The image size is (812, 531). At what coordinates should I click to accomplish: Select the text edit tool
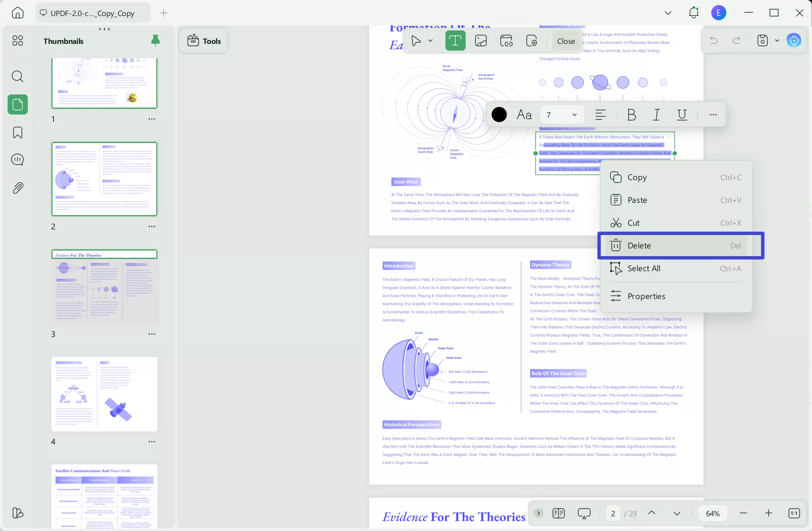pyautogui.click(x=455, y=41)
